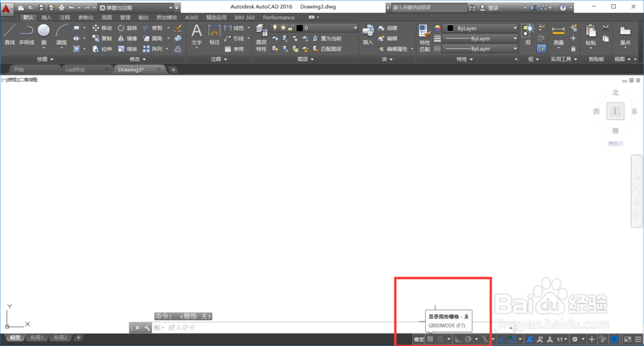Choose the Mirror (镜像) command
Screen dimensions: 644x346
[128, 38]
